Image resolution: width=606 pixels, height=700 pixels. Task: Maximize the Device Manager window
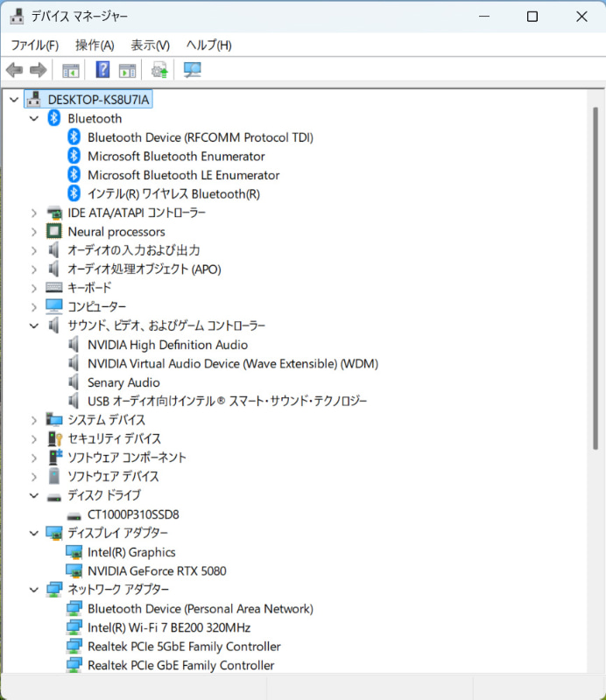[x=532, y=17]
